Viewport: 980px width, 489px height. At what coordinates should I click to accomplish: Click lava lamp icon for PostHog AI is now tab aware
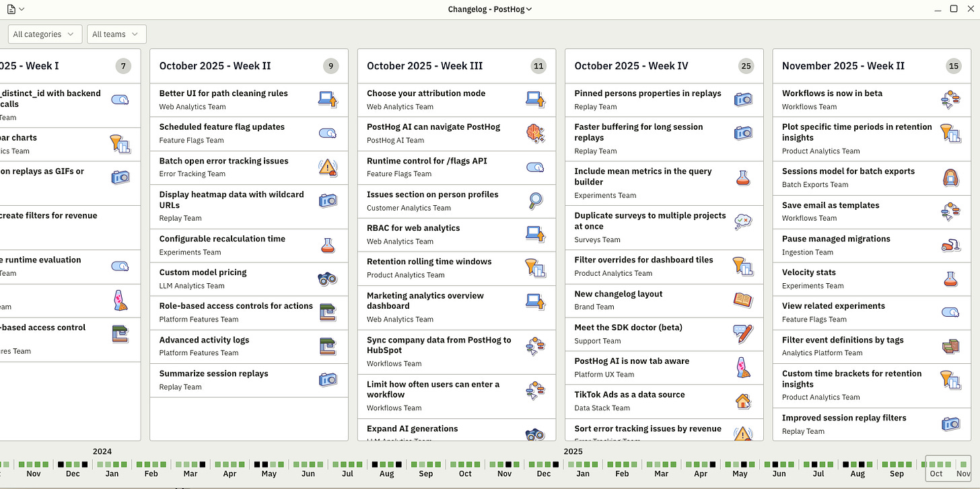743,367
